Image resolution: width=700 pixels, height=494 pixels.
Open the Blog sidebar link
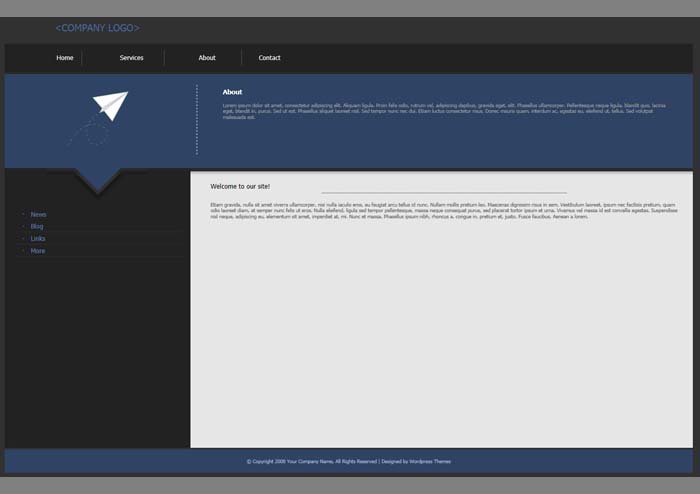37,227
